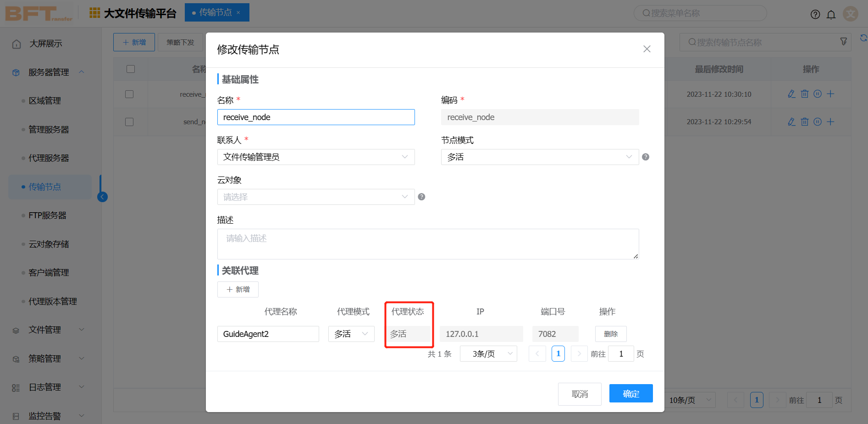The image size is (868, 424).
Task: Click the trash delete icon on send_node row
Action: pos(804,121)
